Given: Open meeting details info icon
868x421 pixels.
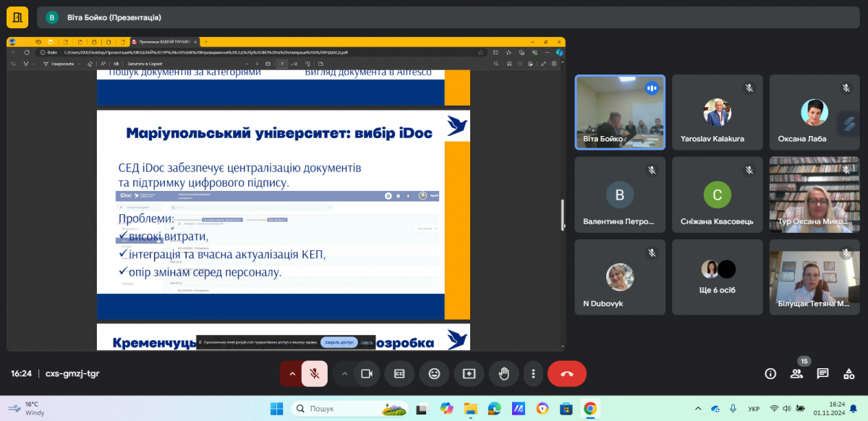Looking at the screenshot, I should pyautogui.click(x=770, y=373).
